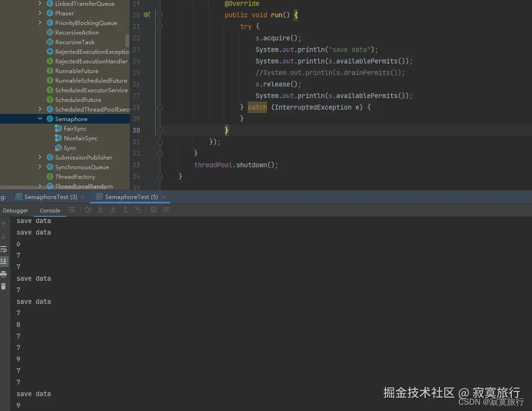Open the Debugger tab
The width and height of the screenshot is (532, 411).
16,211
